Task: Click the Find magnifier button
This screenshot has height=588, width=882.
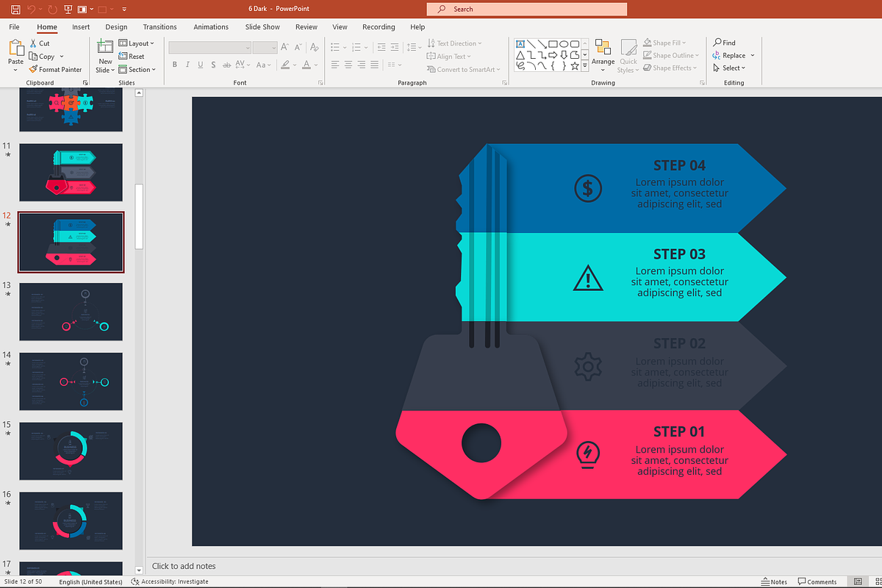Action: 724,43
